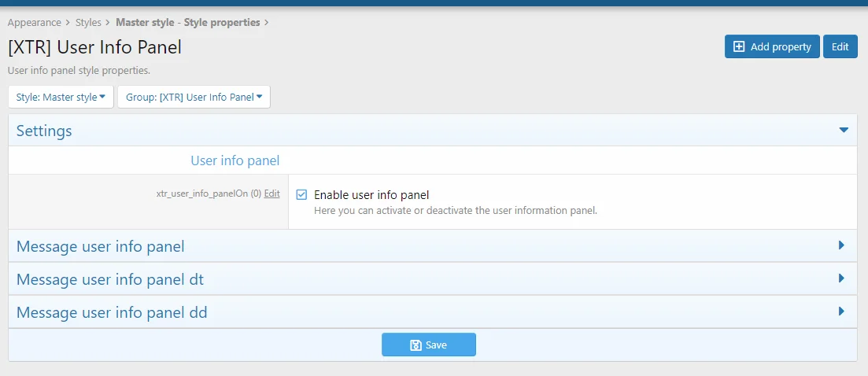Click the Save button
This screenshot has height=376, width=868.
[x=429, y=345]
